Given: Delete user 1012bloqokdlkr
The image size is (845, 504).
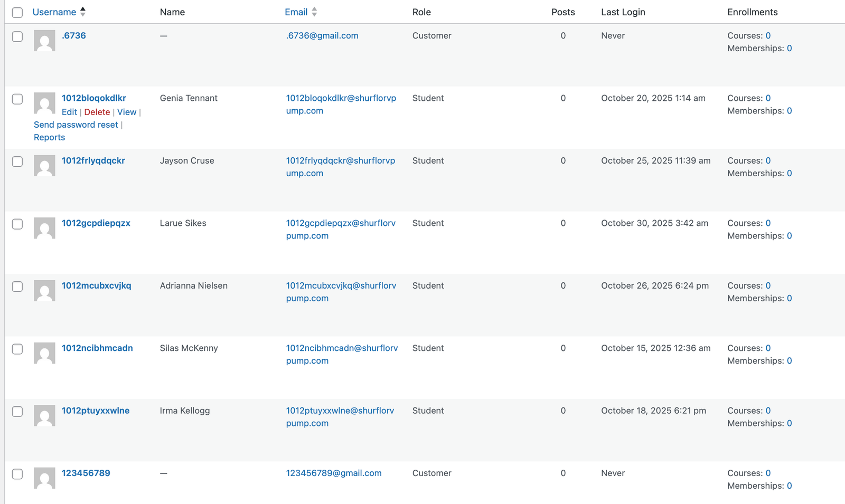Looking at the screenshot, I should click(x=97, y=112).
